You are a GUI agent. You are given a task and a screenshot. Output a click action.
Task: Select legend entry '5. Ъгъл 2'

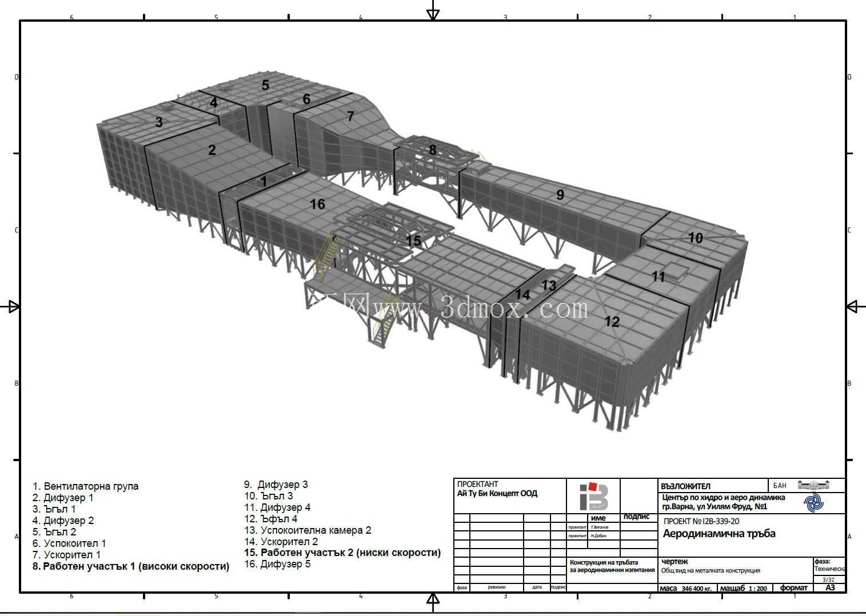tap(54, 532)
